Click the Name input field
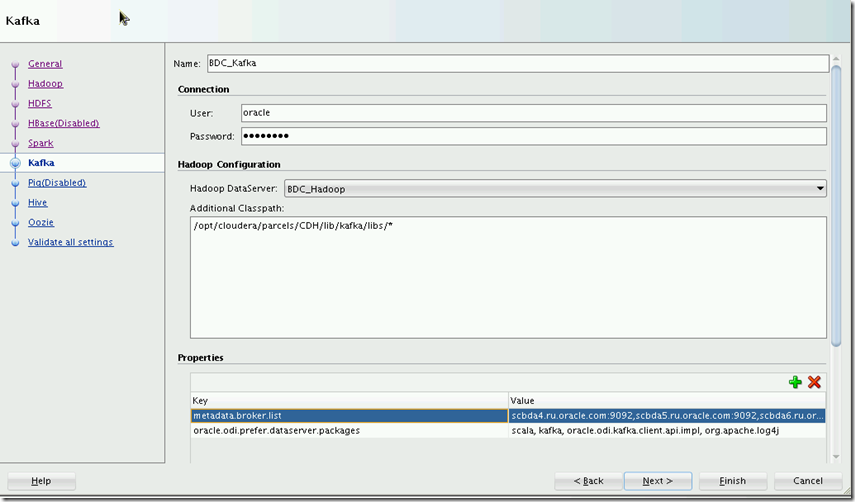Viewport: 855px width, 502px height. tap(516, 63)
